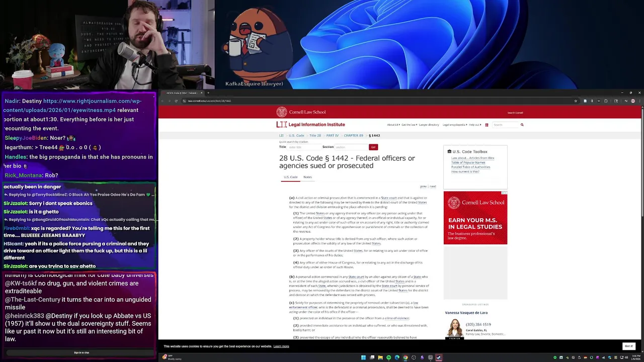Expand the About LII menu
This screenshot has height=362, width=644.
click(393, 125)
